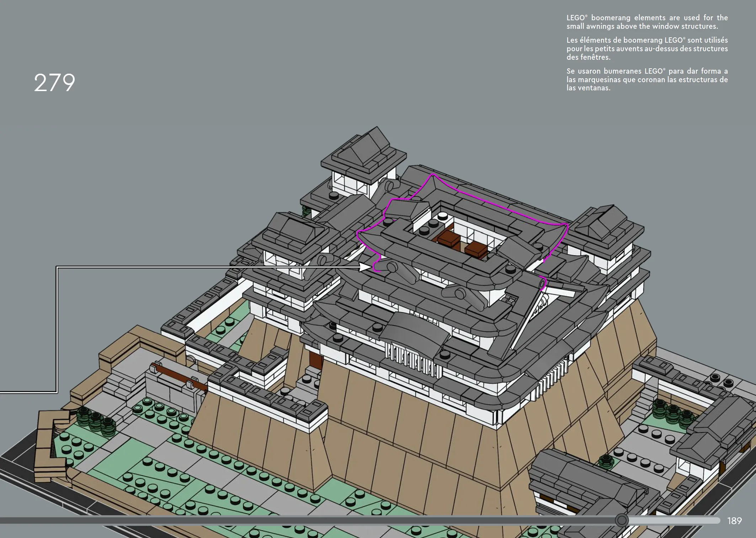Click the page number 189

tap(734, 521)
